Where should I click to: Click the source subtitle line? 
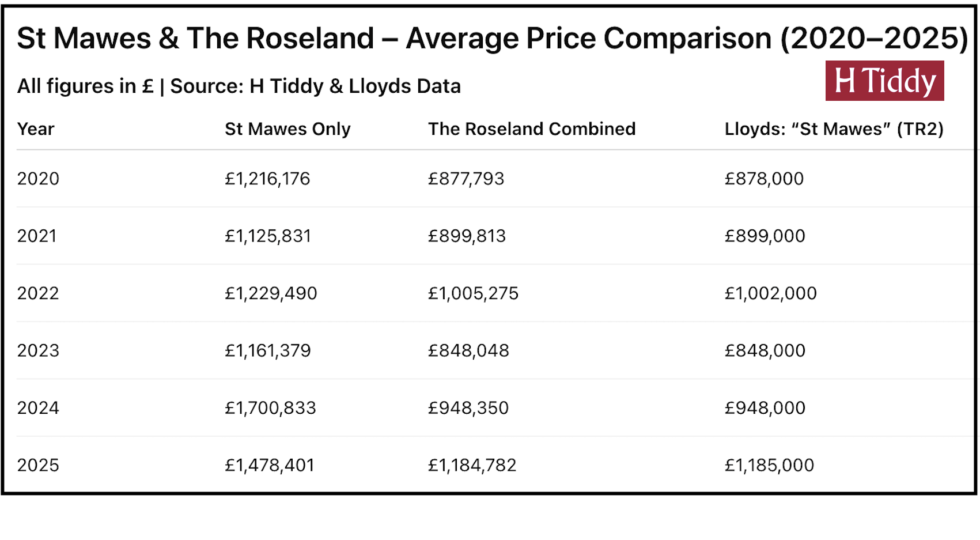coord(239,86)
